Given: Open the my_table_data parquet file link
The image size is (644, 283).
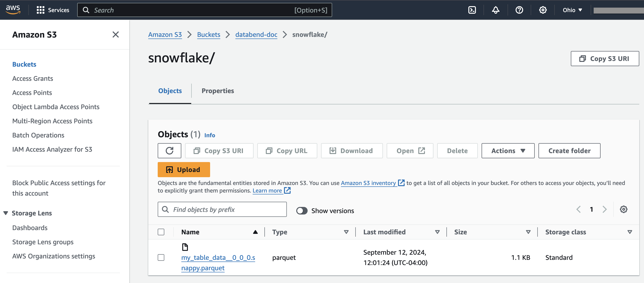Looking at the screenshot, I should click(218, 262).
